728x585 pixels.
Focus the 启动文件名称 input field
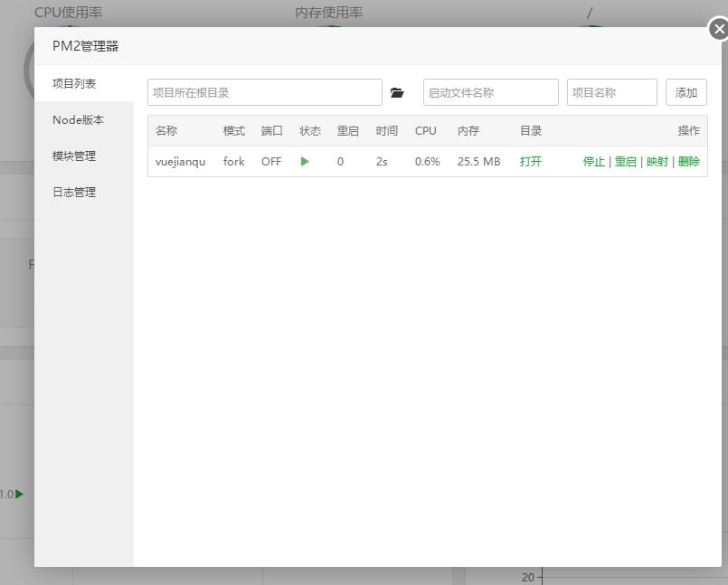pos(491,92)
